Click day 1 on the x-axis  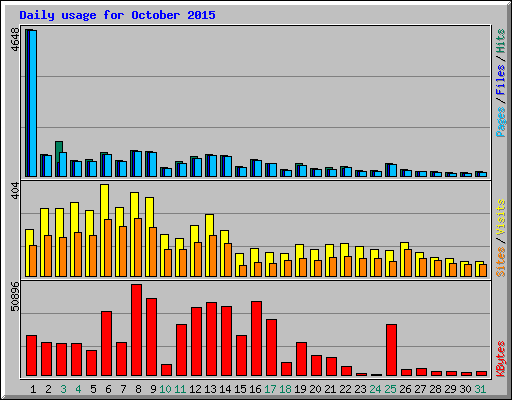click(33, 389)
